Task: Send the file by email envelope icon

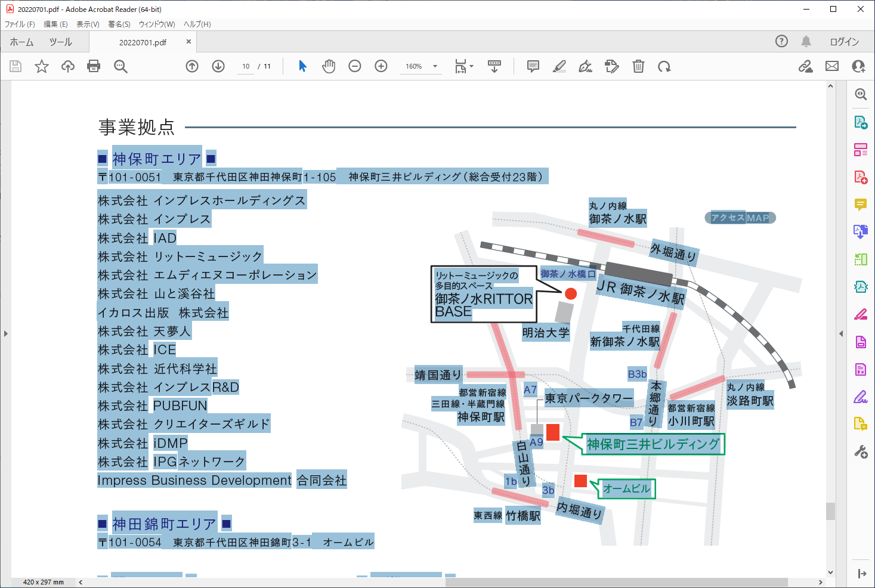Action: pos(832,66)
